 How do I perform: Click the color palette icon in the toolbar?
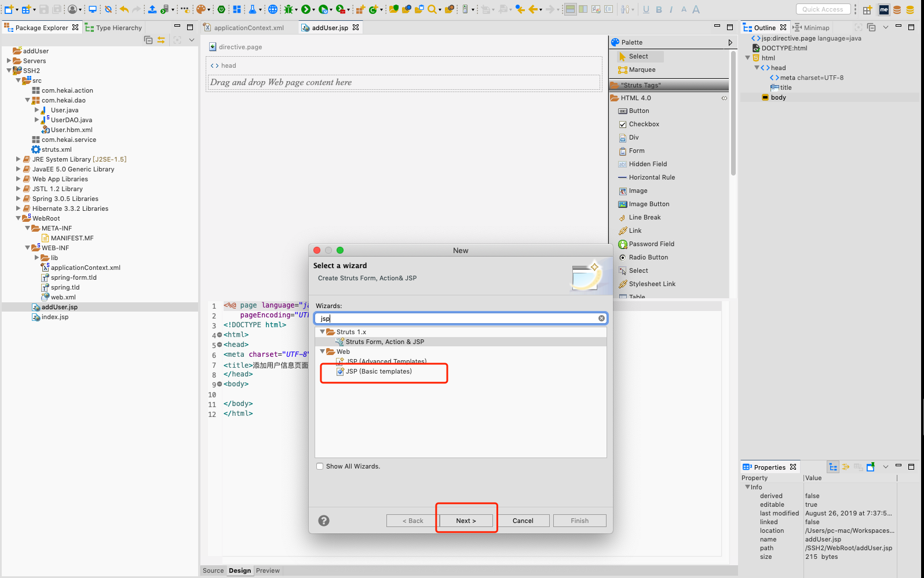pyautogui.click(x=200, y=9)
